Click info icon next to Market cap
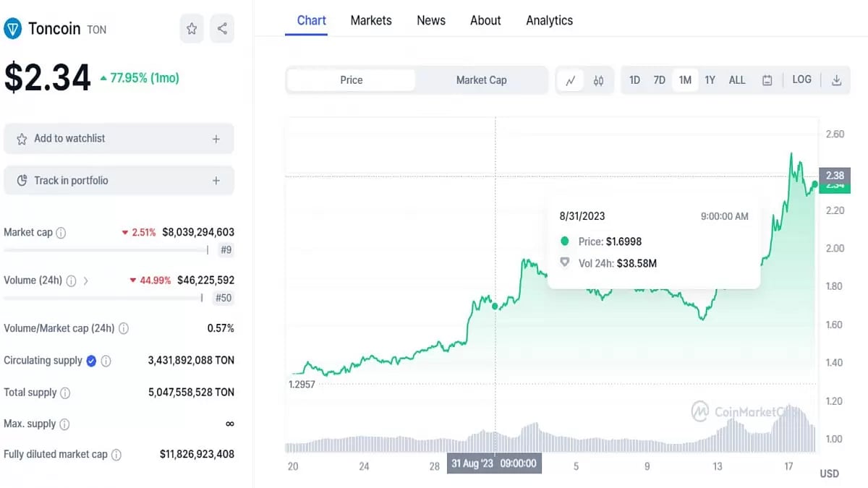Viewport: 868px width, 488px height. pos(61,233)
